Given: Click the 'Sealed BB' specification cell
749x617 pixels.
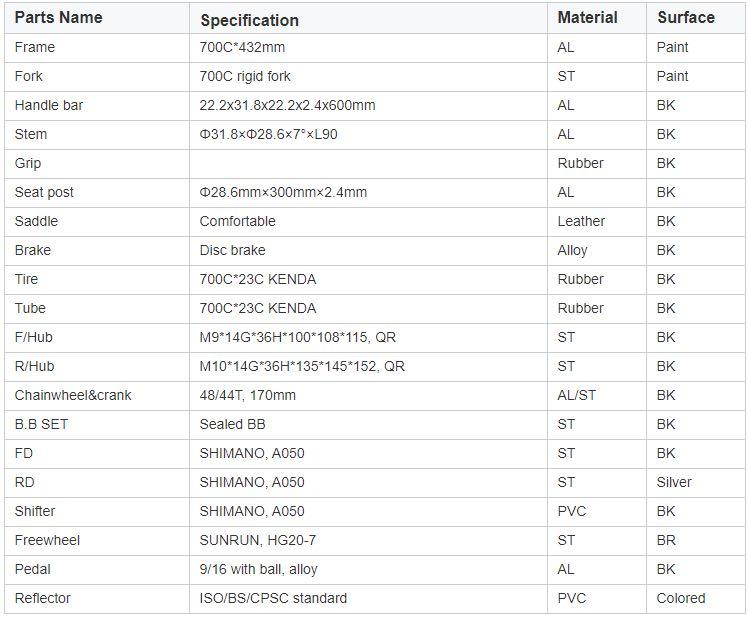Looking at the screenshot, I should (x=232, y=424).
